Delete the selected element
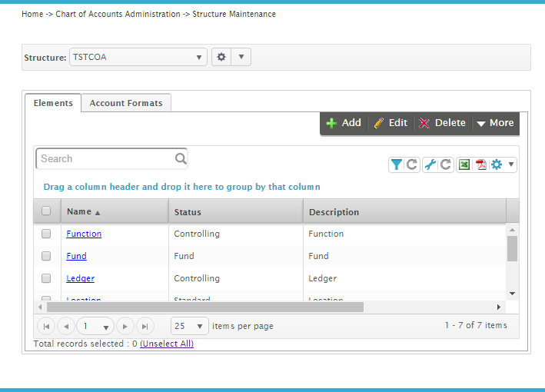The height and width of the screenshot is (392, 545). point(442,123)
